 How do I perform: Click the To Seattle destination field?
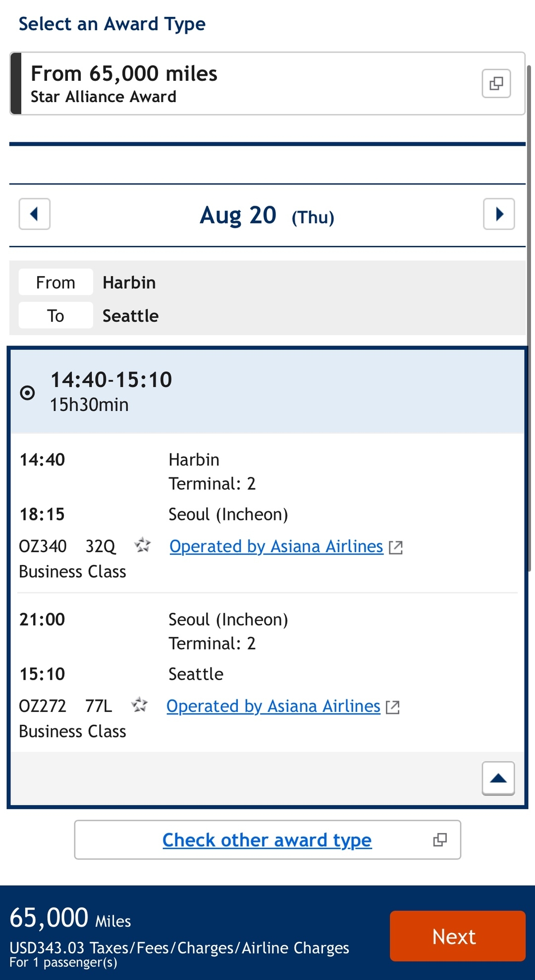(130, 316)
